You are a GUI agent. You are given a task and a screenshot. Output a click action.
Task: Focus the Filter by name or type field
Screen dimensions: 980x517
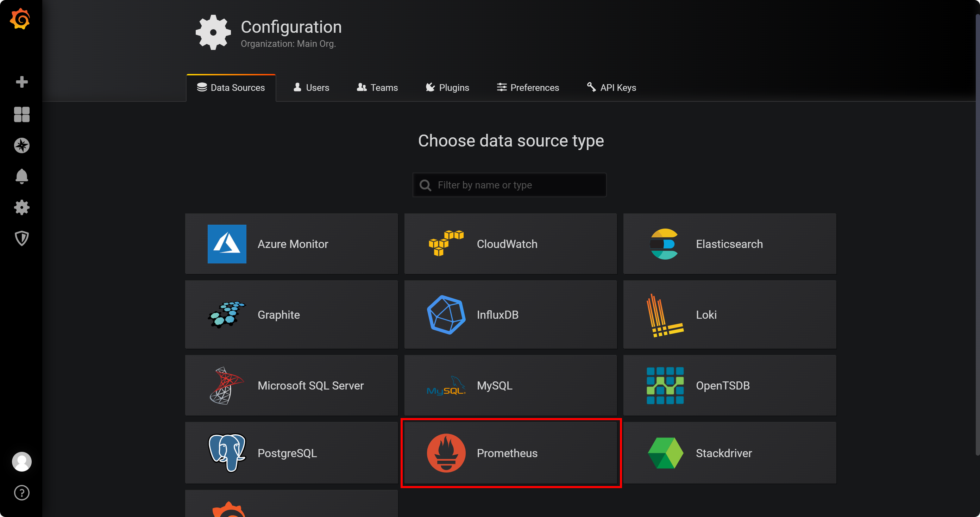pyautogui.click(x=509, y=185)
